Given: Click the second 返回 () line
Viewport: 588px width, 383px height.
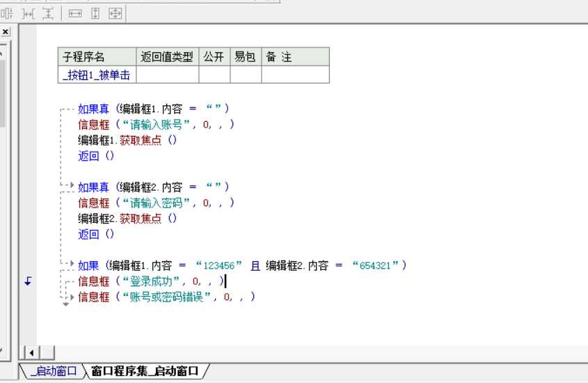Looking at the screenshot, I should point(95,234).
